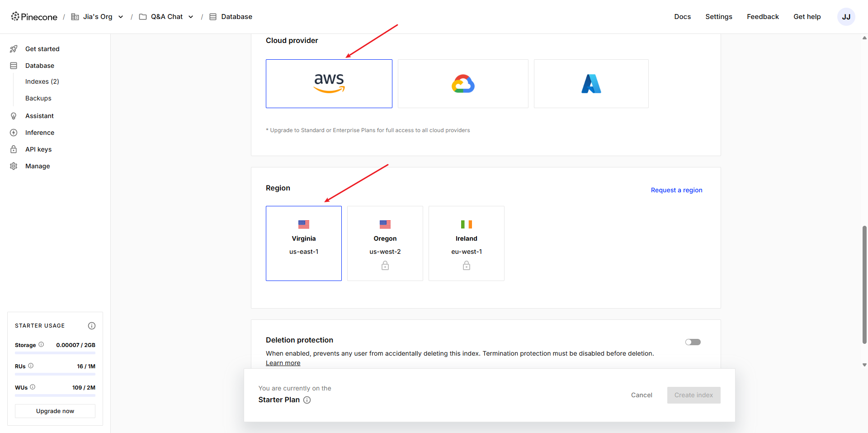
Task: Click the RUs info icon
Action: click(x=31, y=366)
